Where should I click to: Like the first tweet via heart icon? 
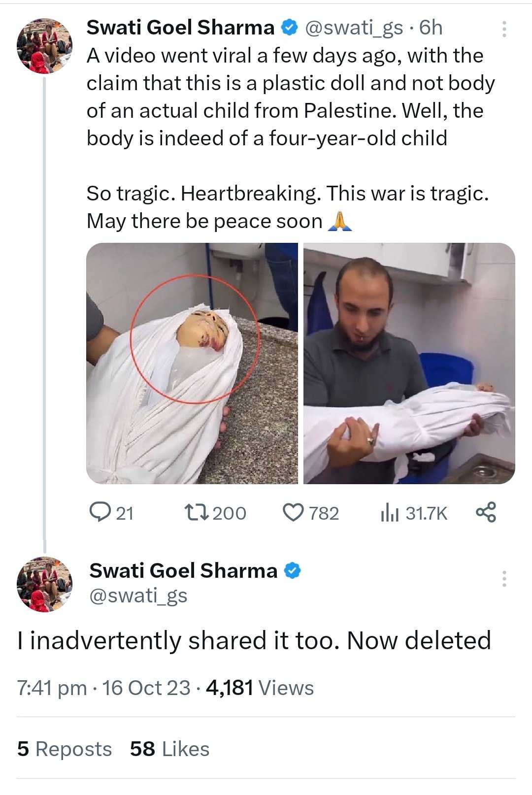coord(293,512)
